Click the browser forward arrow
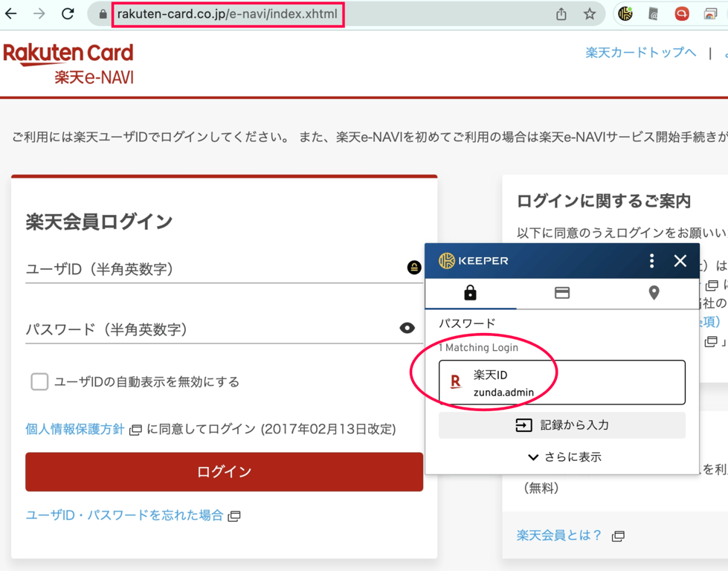Viewport: 728px width, 571px height. (x=39, y=13)
